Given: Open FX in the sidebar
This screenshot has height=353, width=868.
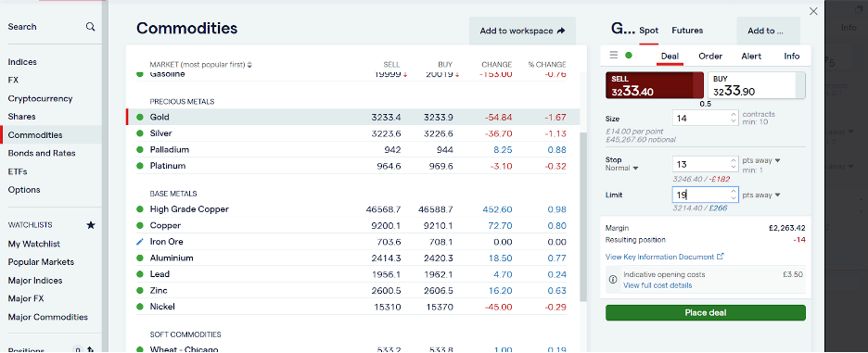Looking at the screenshot, I should (13, 81).
